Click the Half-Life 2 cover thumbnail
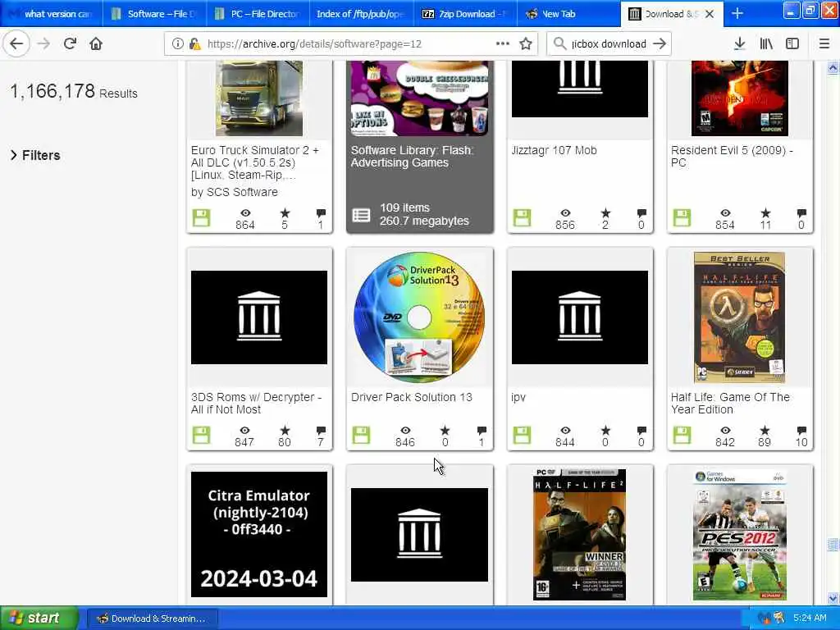The image size is (840, 630). coord(580,535)
